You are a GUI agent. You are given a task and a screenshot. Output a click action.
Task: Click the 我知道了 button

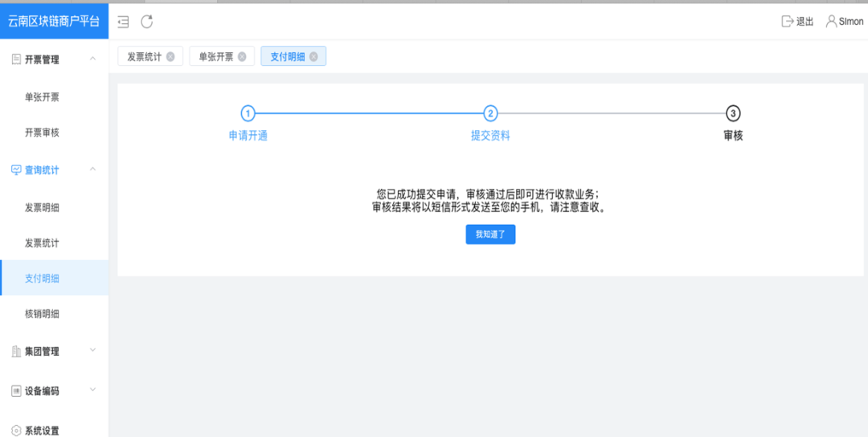coord(490,235)
